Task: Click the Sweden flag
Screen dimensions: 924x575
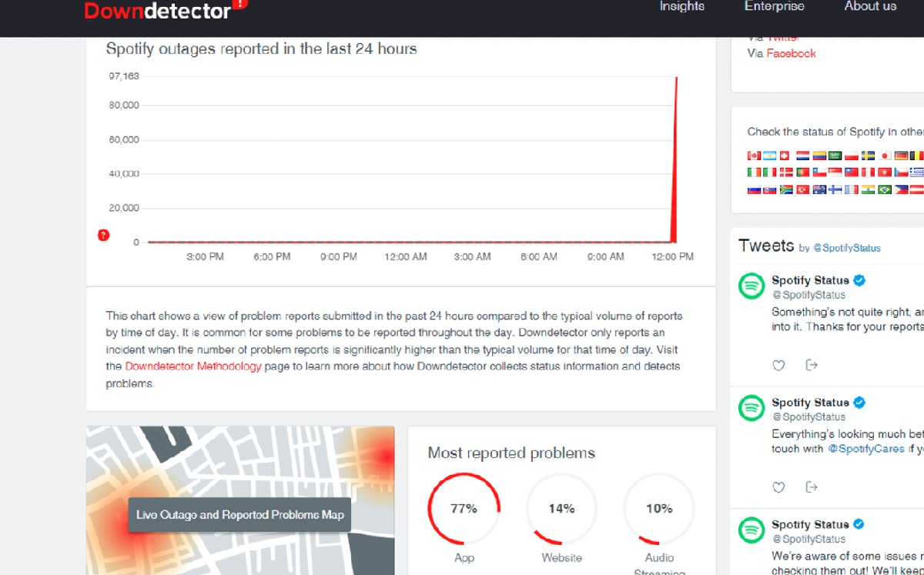Action: pos(869,155)
